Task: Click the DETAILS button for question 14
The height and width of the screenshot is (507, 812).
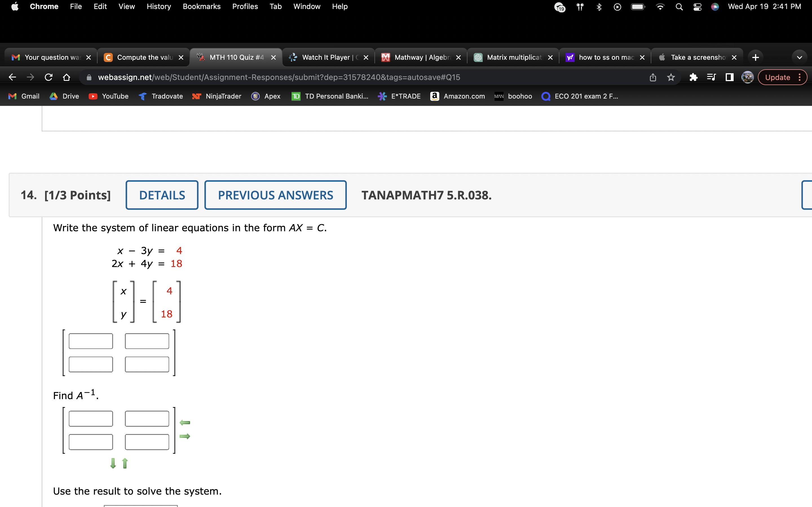Action: pos(162,195)
